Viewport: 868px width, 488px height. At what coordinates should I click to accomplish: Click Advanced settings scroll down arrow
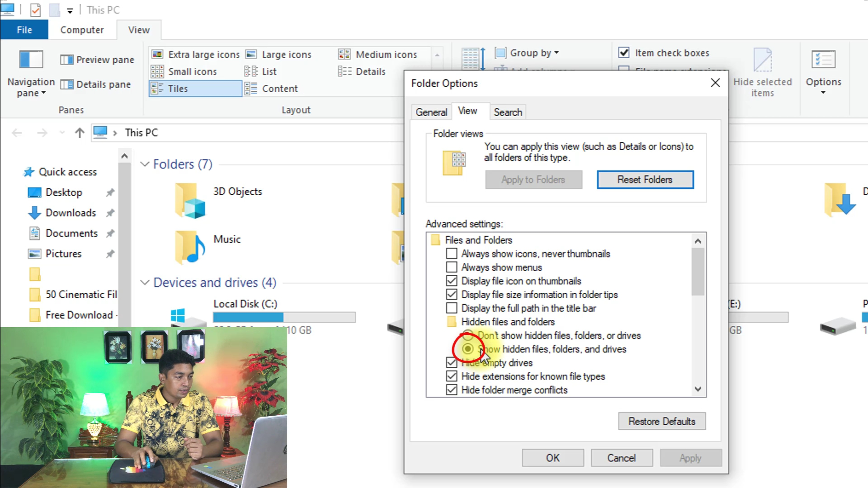(x=698, y=389)
